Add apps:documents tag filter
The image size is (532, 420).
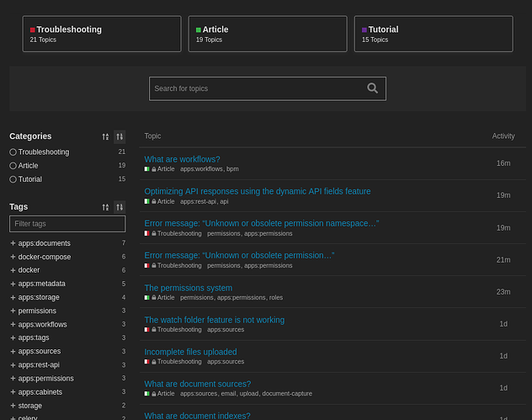tap(13, 243)
